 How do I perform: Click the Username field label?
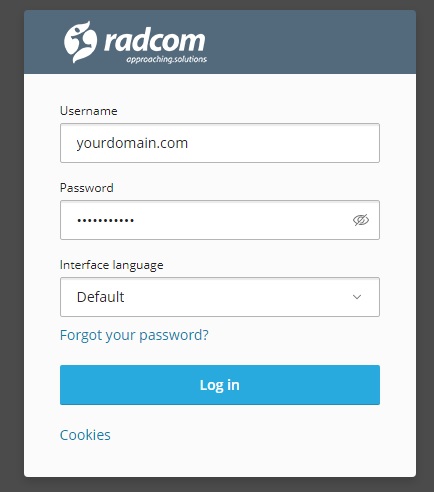88,111
